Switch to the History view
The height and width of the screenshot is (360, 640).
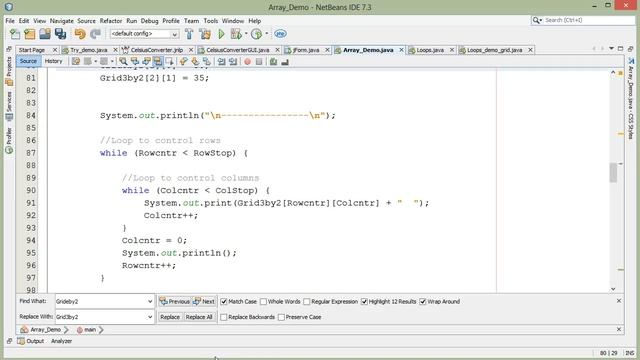(x=53, y=61)
